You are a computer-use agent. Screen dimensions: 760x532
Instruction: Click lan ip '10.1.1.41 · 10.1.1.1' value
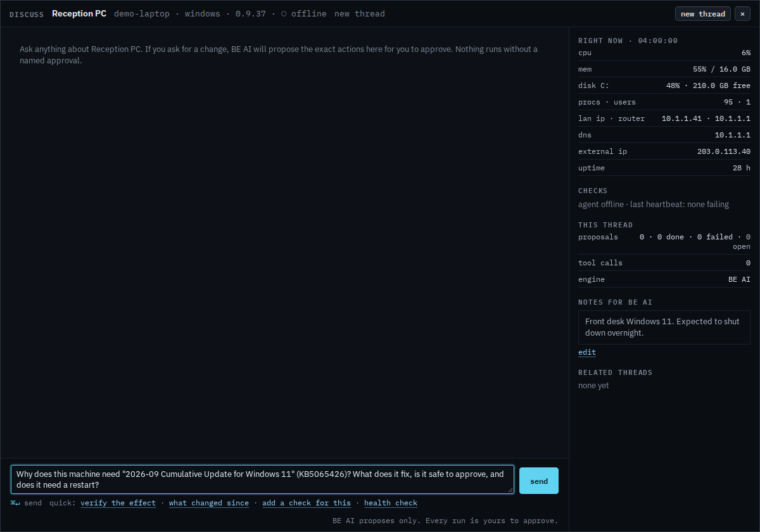click(706, 118)
